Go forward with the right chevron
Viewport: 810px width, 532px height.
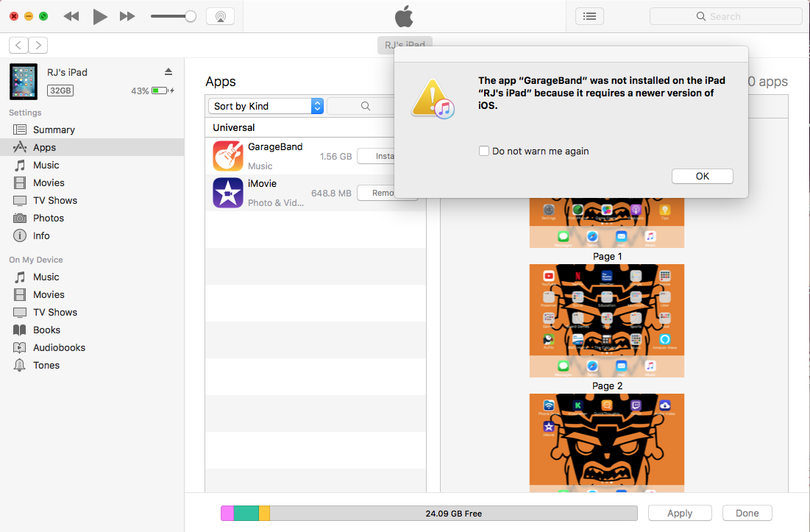pos(38,46)
